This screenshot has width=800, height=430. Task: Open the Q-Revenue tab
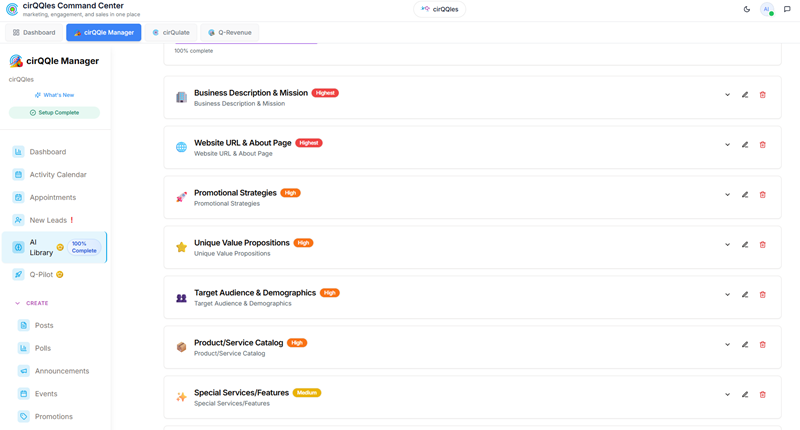tap(230, 32)
